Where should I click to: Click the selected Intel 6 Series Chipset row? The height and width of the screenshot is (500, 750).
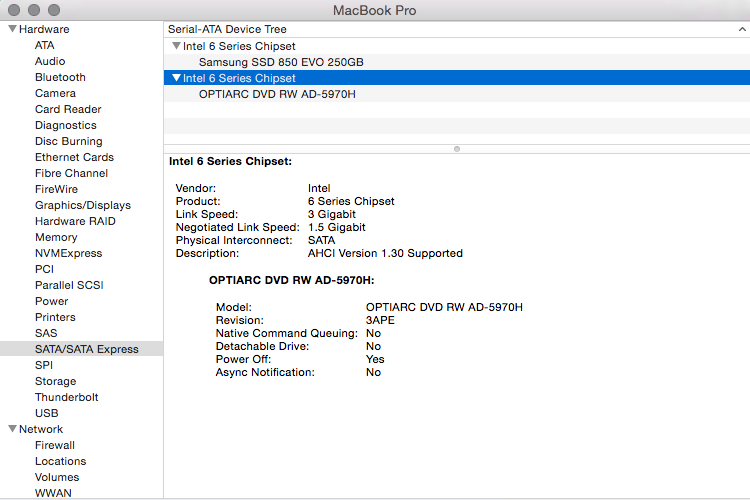(x=457, y=78)
